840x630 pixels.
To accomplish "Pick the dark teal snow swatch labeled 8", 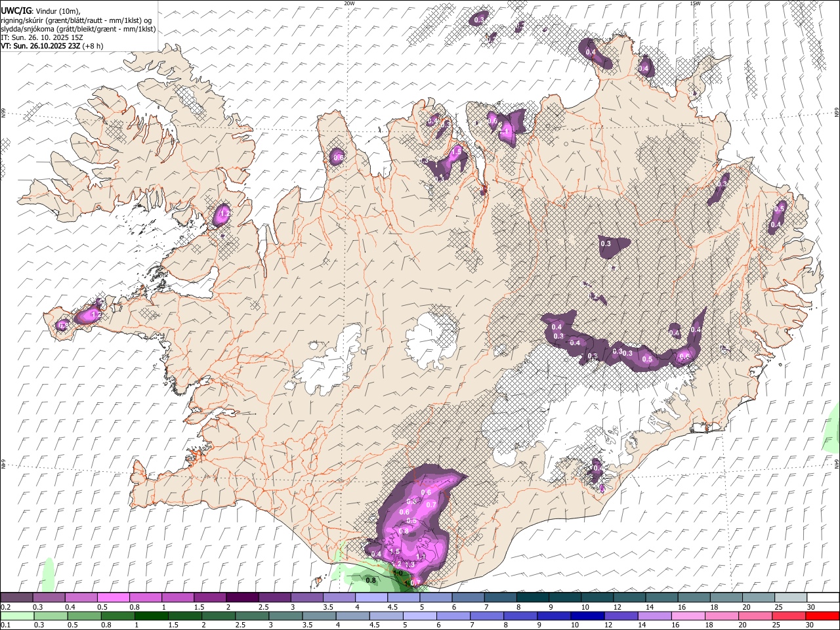I will pyautogui.click(x=532, y=598).
